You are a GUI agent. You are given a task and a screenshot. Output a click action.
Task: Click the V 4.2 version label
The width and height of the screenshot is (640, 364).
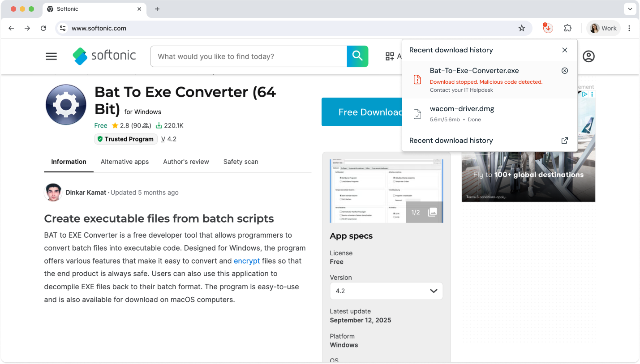click(x=169, y=139)
